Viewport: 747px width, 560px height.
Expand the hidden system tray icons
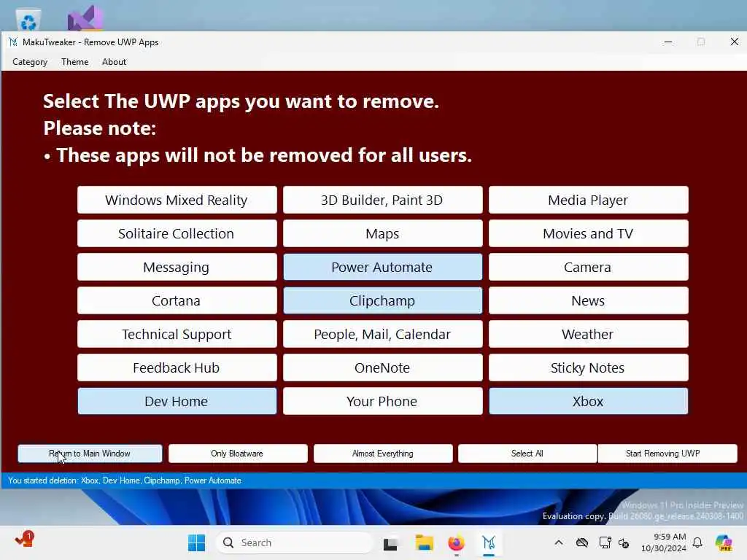click(559, 542)
